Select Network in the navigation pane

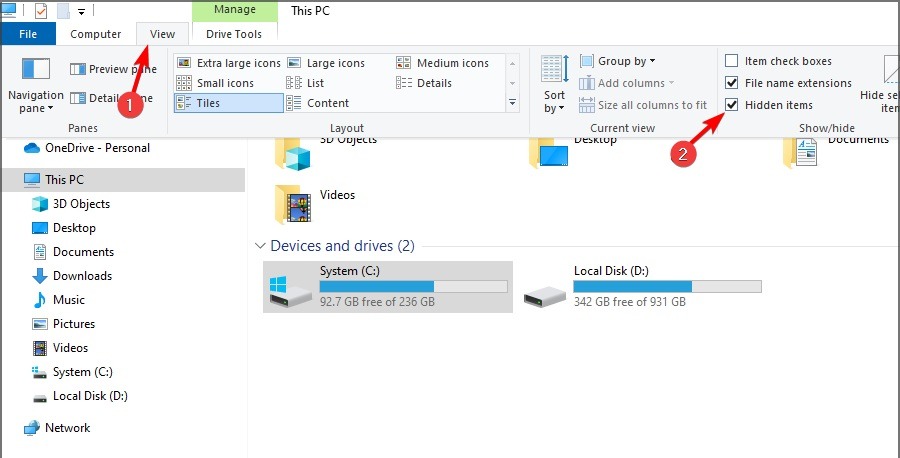pyautogui.click(x=57, y=428)
